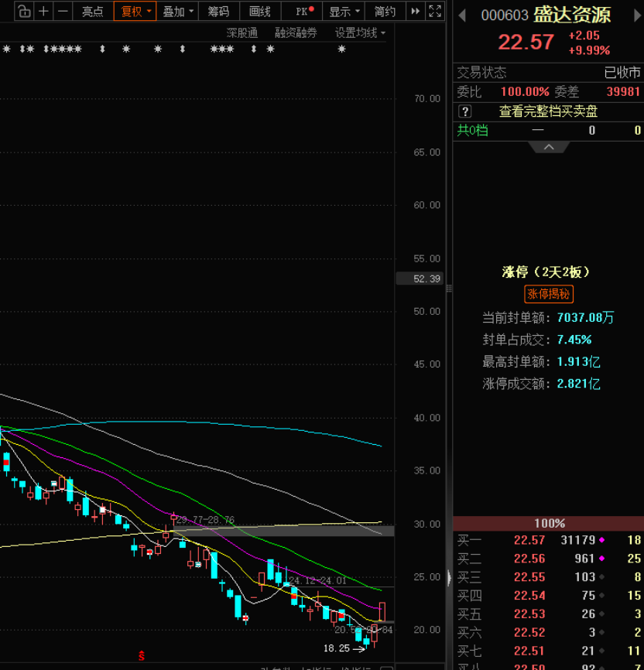
Task: Click the unlock padlock icon in toolbar
Action: point(24,11)
